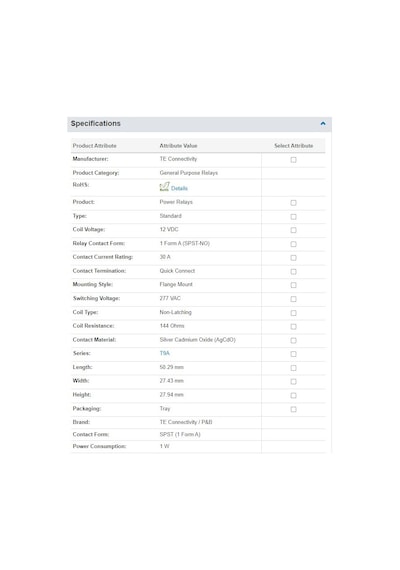The image size is (400, 570).
Task: Open the RoHS Details link
Action: pos(179,188)
